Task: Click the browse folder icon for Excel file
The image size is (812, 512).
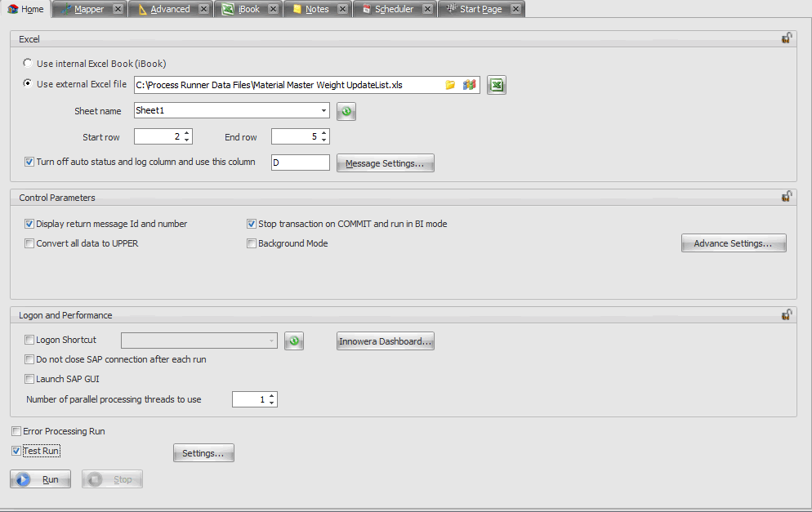Action: [450, 85]
